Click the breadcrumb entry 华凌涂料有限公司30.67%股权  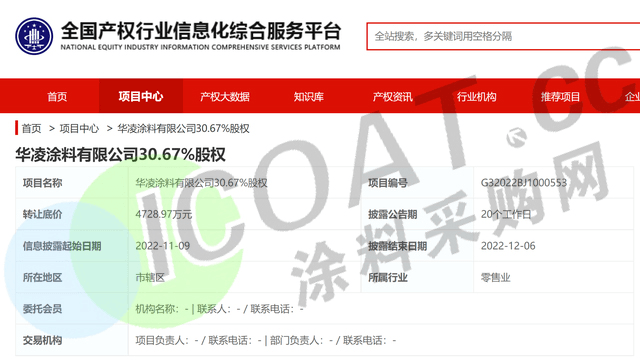[183, 129]
